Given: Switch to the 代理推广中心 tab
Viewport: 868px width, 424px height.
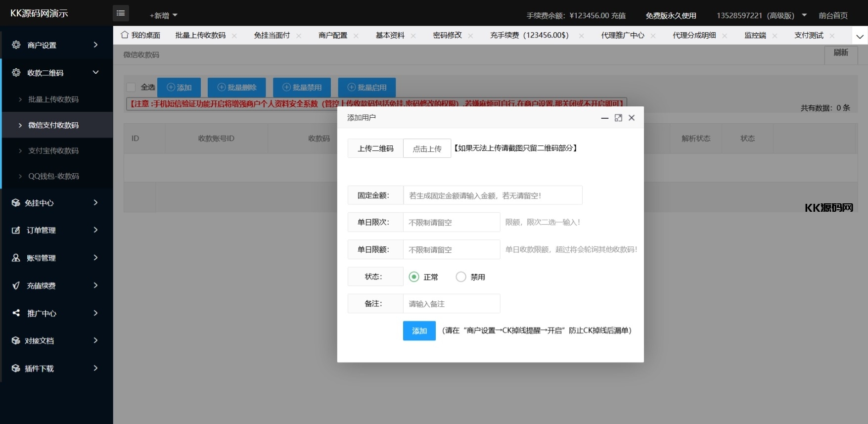Looking at the screenshot, I should tap(623, 35).
